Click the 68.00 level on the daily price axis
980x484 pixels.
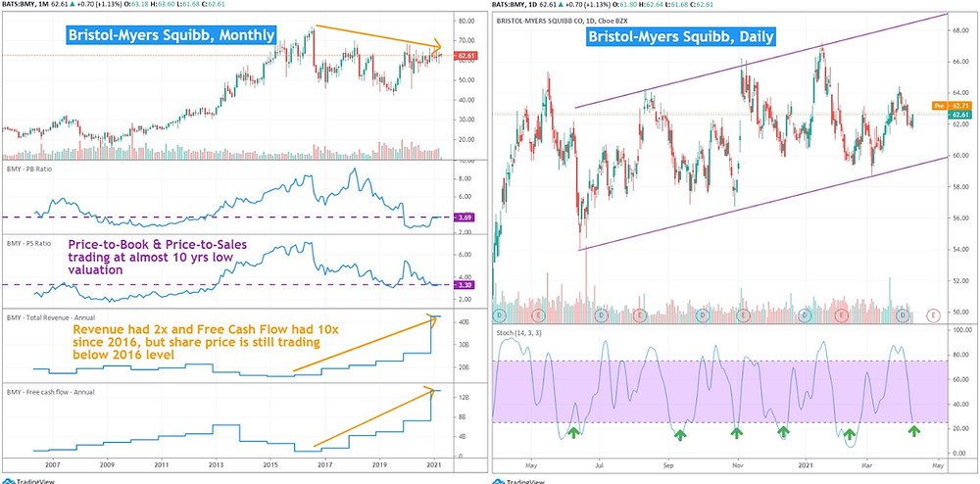959,30
